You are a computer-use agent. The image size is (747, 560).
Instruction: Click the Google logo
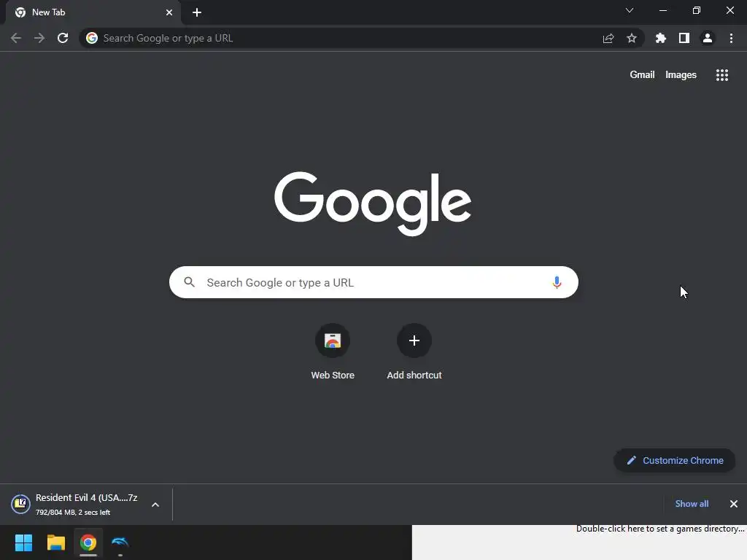click(373, 203)
